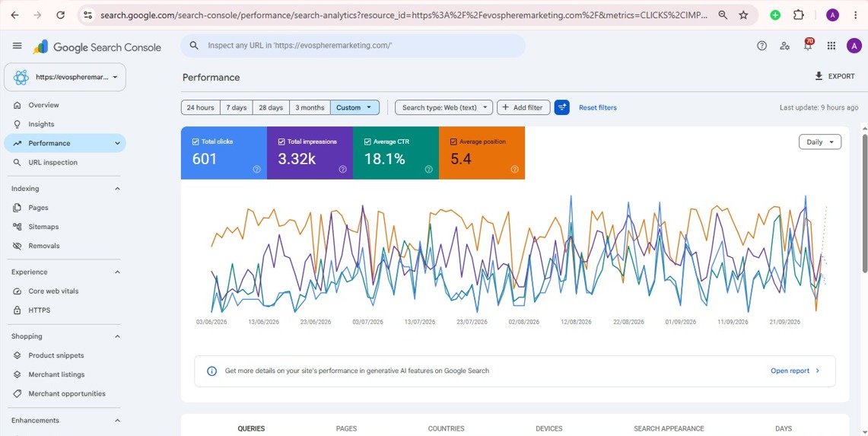Select the 24 hours range
The image size is (868, 436).
(x=200, y=107)
